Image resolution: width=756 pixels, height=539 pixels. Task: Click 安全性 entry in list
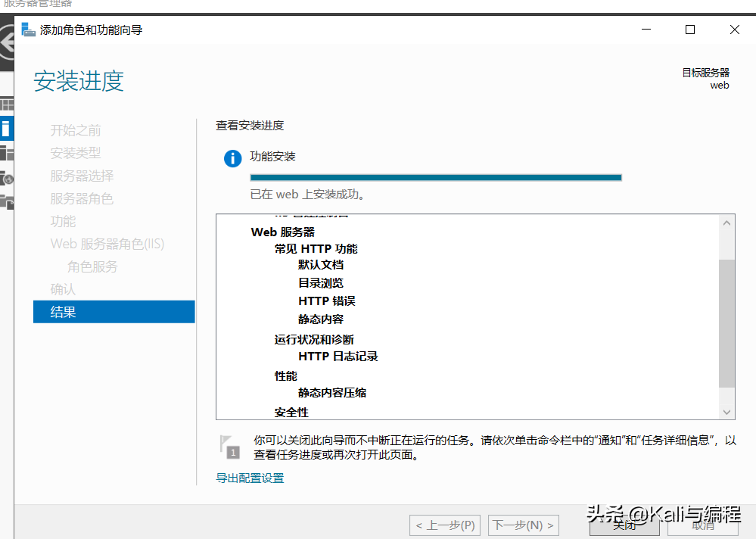291,413
